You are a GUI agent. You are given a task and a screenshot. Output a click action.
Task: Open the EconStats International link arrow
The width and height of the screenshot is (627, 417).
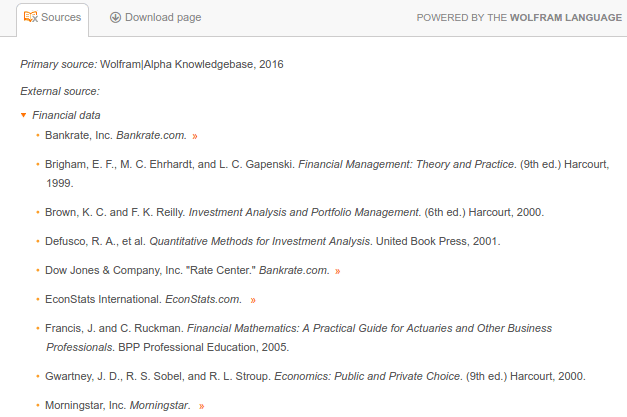click(254, 299)
